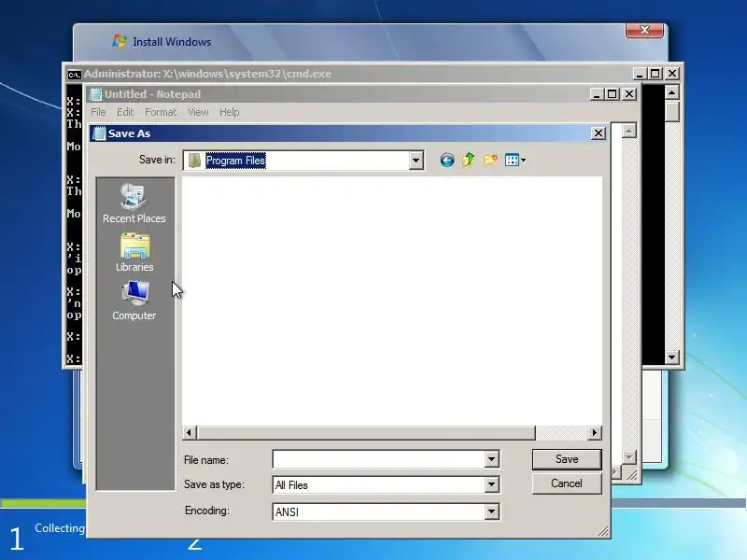Viewport: 747px width, 560px height.
Task: Click the Windows logo in Install Windows title
Action: pyautogui.click(x=120, y=41)
